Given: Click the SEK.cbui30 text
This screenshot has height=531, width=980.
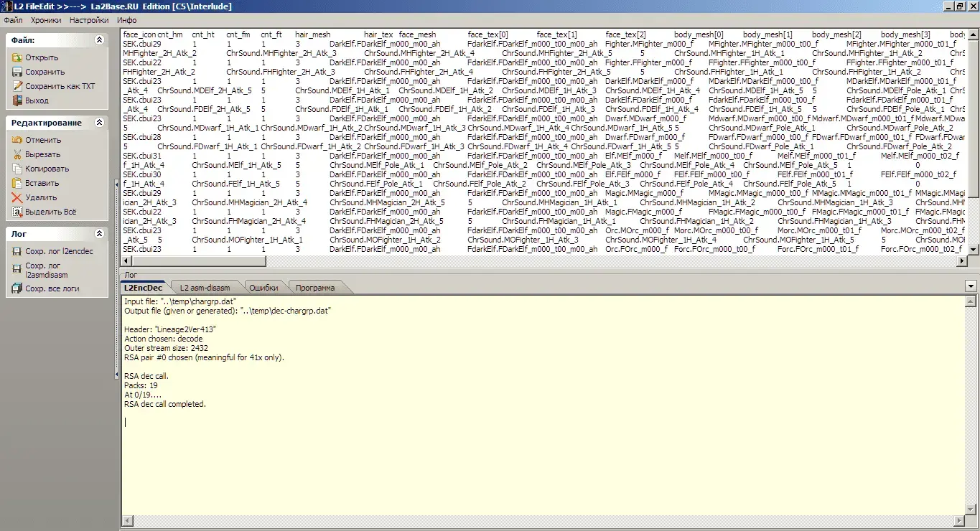Looking at the screenshot, I should [142, 174].
